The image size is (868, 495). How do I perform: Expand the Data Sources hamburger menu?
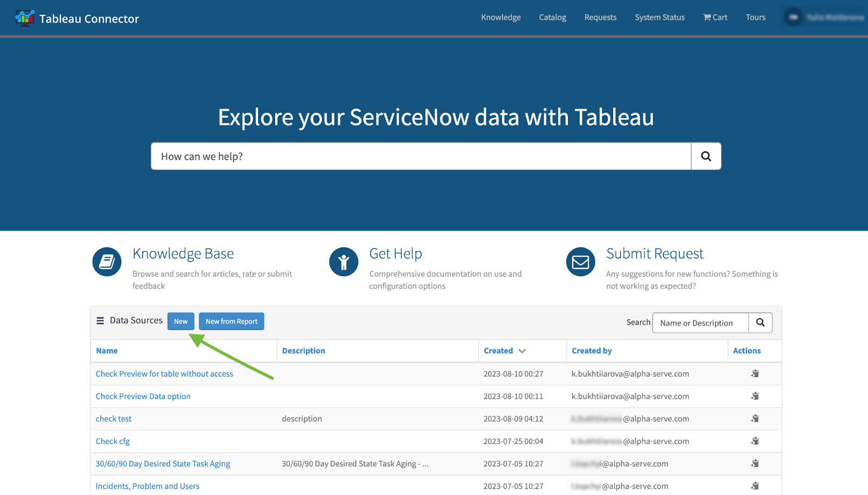[100, 320]
